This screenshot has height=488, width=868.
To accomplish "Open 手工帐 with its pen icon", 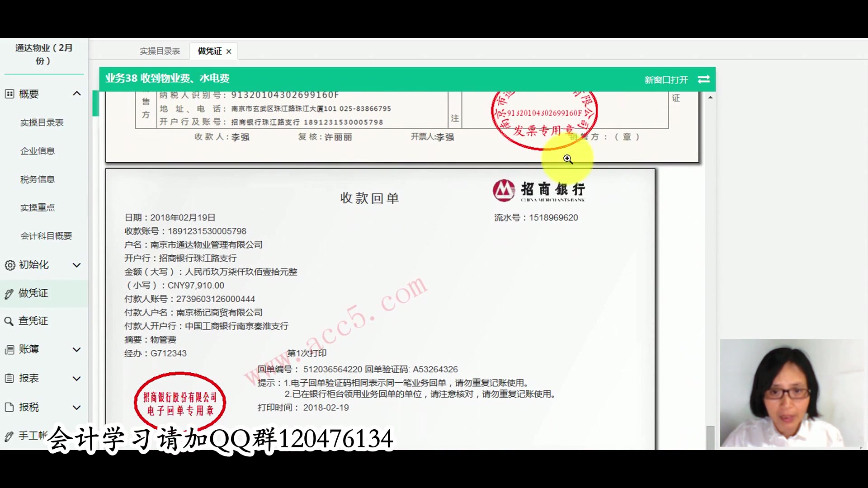I will point(9,436).
